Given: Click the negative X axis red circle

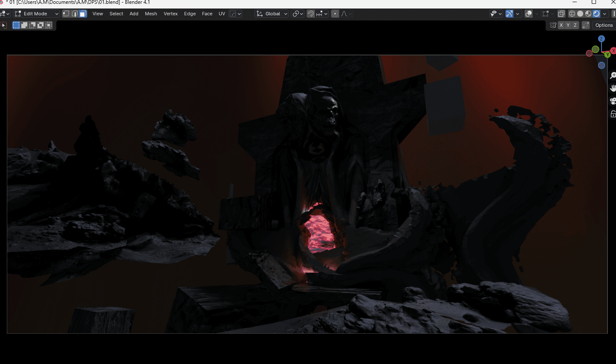Looking at the screenshot, I should click(589, 53).
